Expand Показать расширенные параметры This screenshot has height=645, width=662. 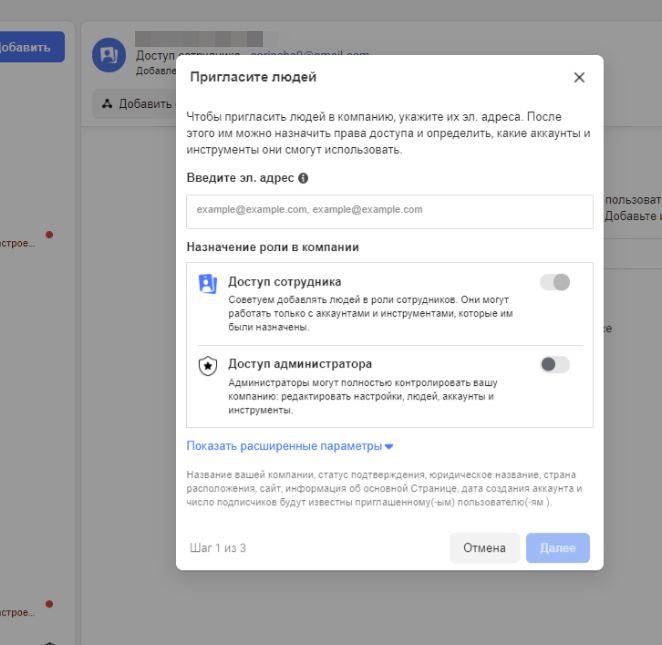tap(284, 446)
